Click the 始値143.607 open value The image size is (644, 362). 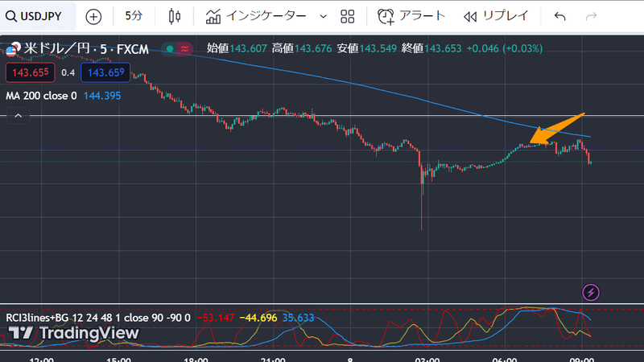click(x=237, y=48)
